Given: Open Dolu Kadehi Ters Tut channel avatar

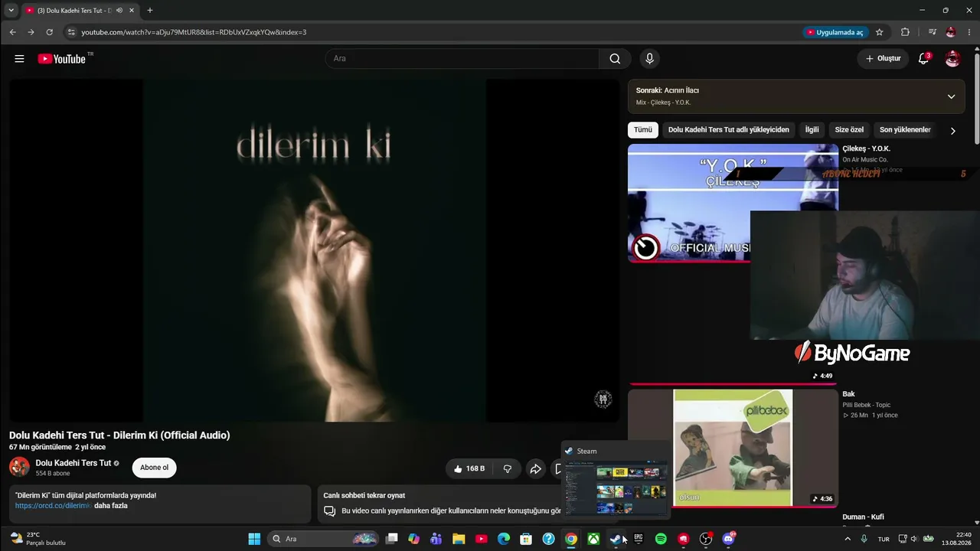Looking at the screenshot, I should [19, 467].
